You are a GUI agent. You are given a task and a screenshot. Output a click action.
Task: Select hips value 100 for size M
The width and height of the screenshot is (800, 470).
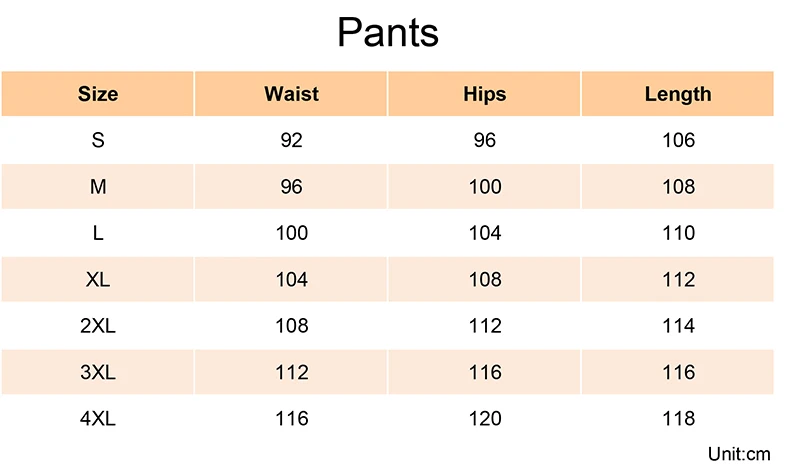485,187
